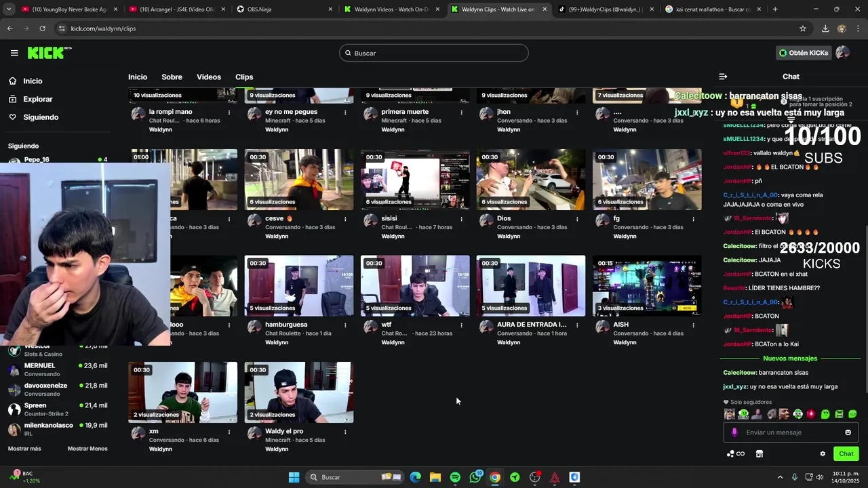Switch to the Inicio channel tab
The width and height of the screenshot is (868, 488).
click(x=138, y=77)
